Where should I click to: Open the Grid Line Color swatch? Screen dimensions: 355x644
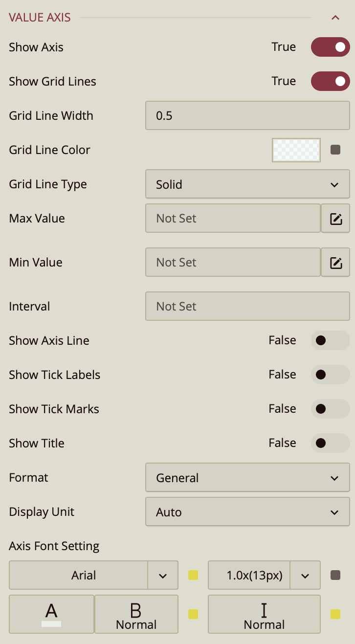(x=296, y=150)
